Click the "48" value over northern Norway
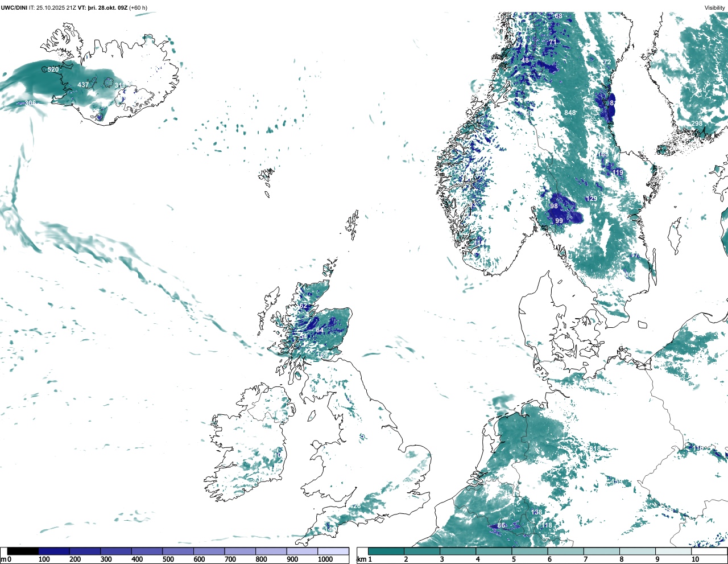 pos(525,60)
